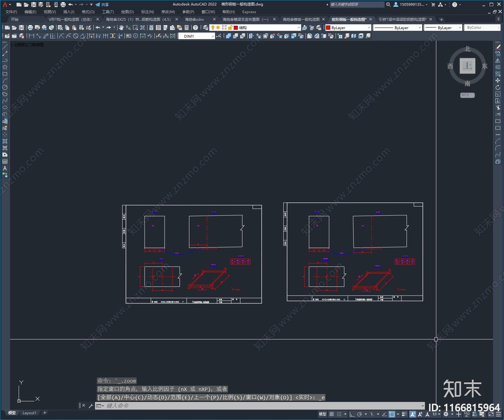Choose the multiline Text tool
This screenshot has height=420, width=504.
tap(5, 168)
